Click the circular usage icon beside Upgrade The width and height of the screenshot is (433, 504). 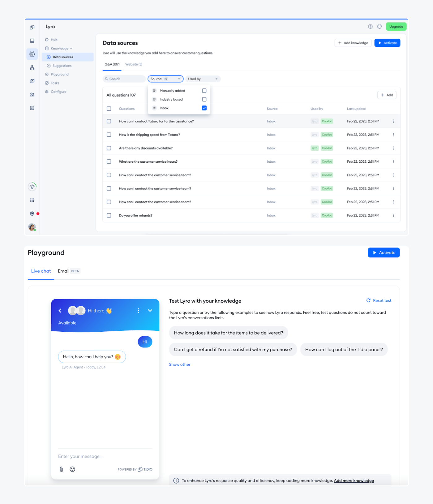379,27
